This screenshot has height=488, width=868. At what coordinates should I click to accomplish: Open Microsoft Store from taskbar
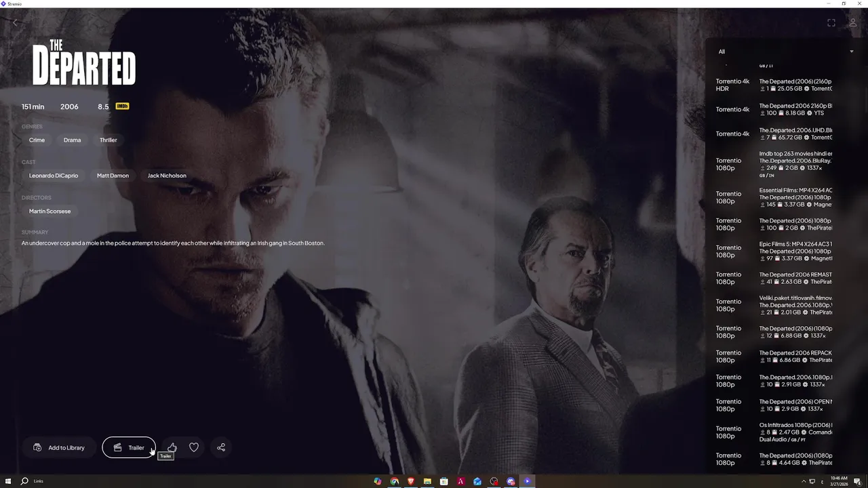click(x=443, y=481)
